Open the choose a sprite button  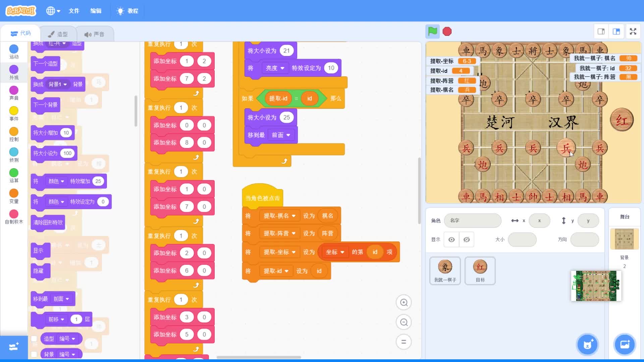click(x=587, y=344)
